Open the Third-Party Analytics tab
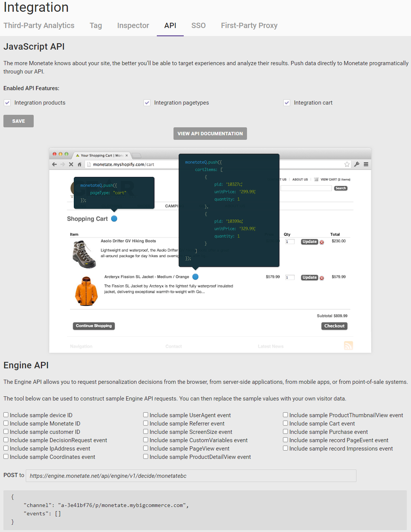Screen dimensions: 411x532 (x=39, y=25)
